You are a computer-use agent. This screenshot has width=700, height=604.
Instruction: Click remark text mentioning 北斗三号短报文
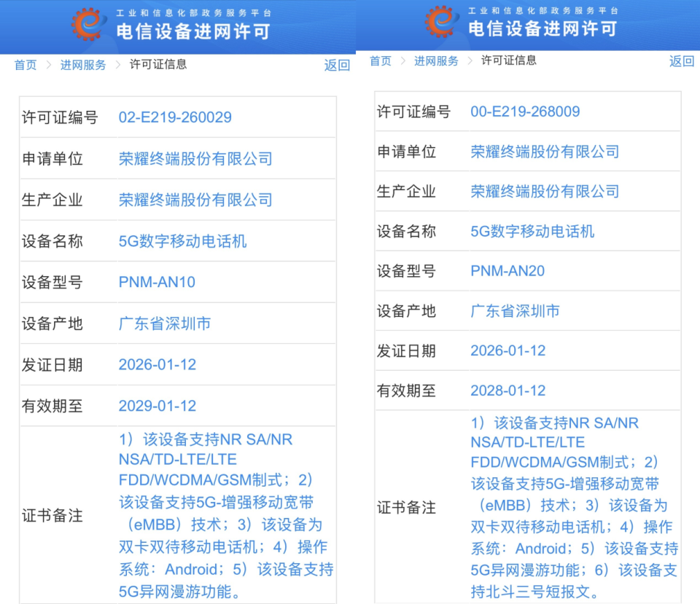(575, 507)
